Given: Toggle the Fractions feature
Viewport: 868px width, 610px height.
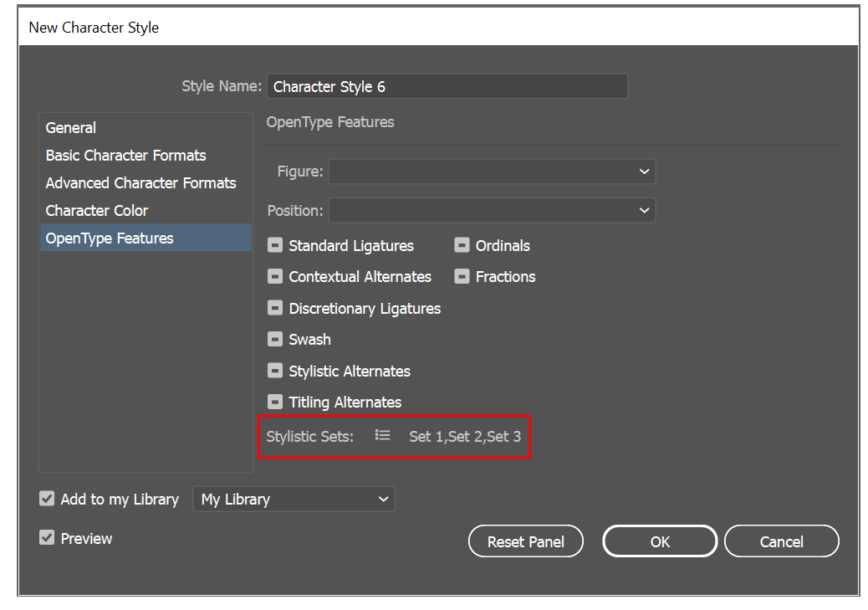Looking at the screenshot, I should pos(462,275).
